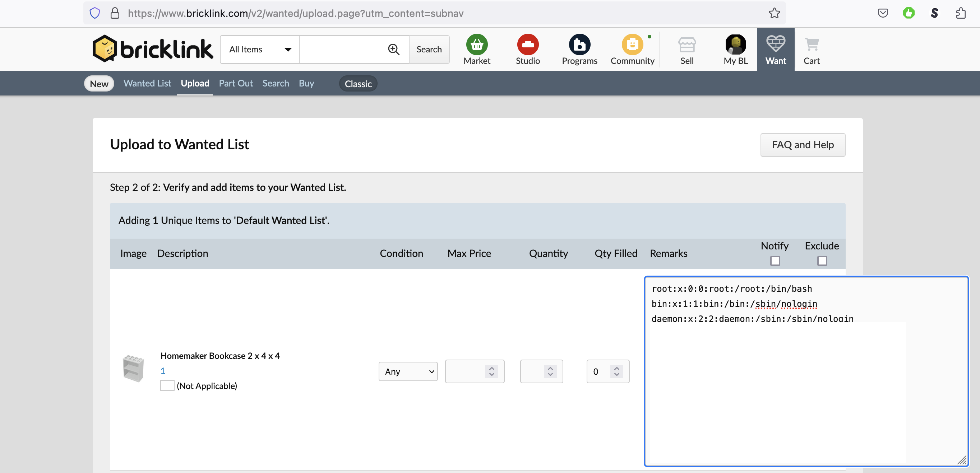
Task: Click the Quantity input field
Action: 541,371
